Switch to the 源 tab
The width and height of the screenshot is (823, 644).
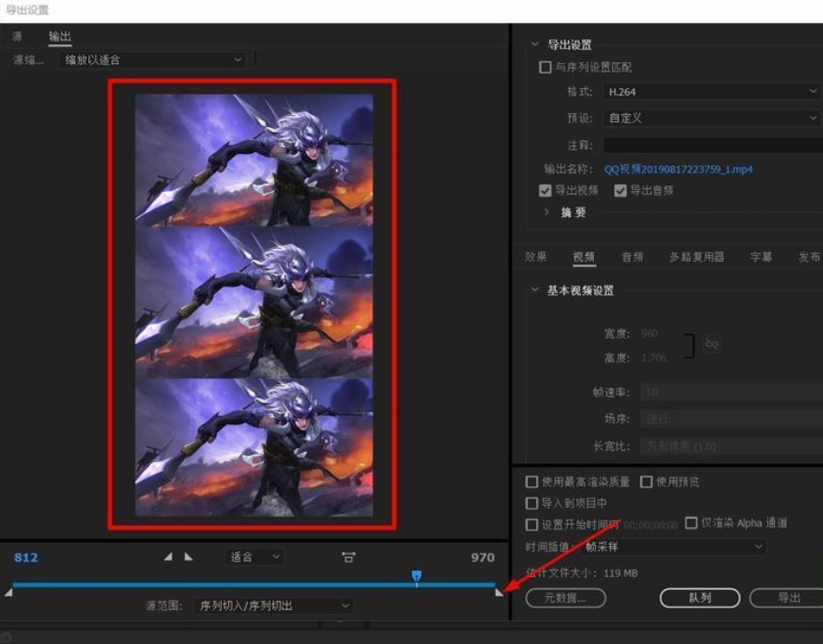point(17,36)
